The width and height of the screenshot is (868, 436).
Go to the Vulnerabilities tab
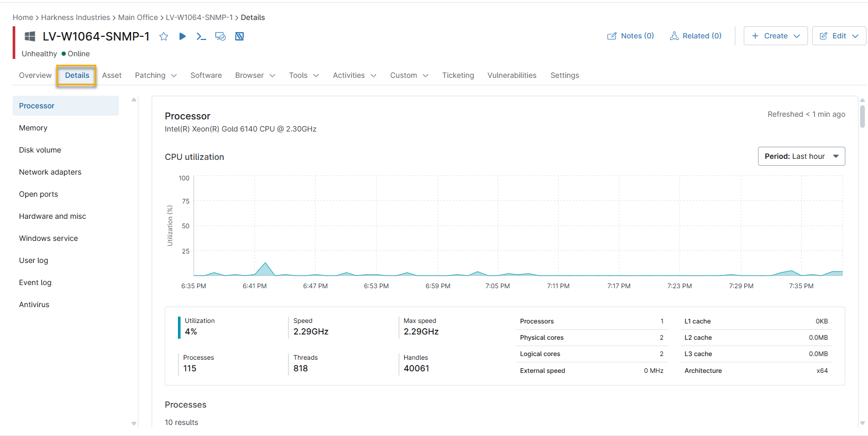[x=512, y=75]
